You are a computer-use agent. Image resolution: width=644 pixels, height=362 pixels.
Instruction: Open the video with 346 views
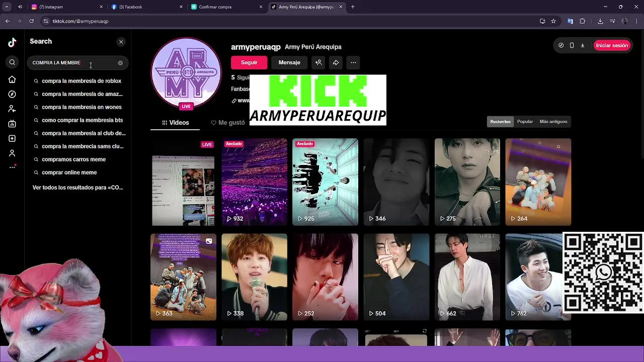point(396,182)
